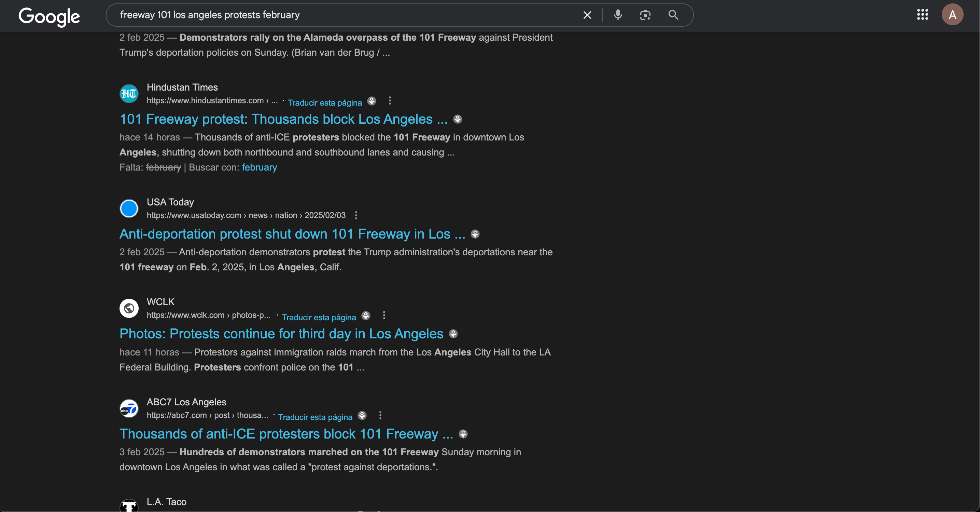Screen dimensions: 980x512
Task: Open the account avatar labeled A
Action: click(x=952, y=15)
